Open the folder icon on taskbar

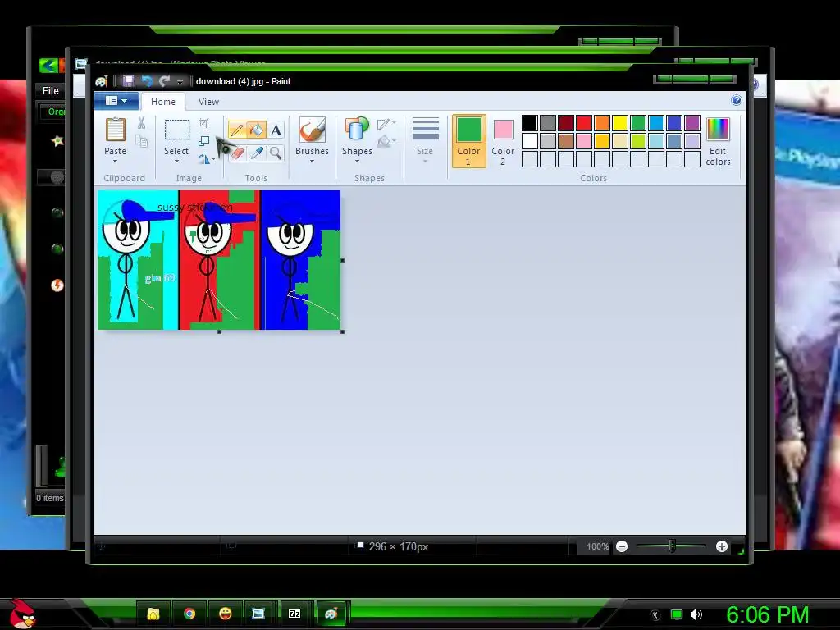tap(153, 614)
